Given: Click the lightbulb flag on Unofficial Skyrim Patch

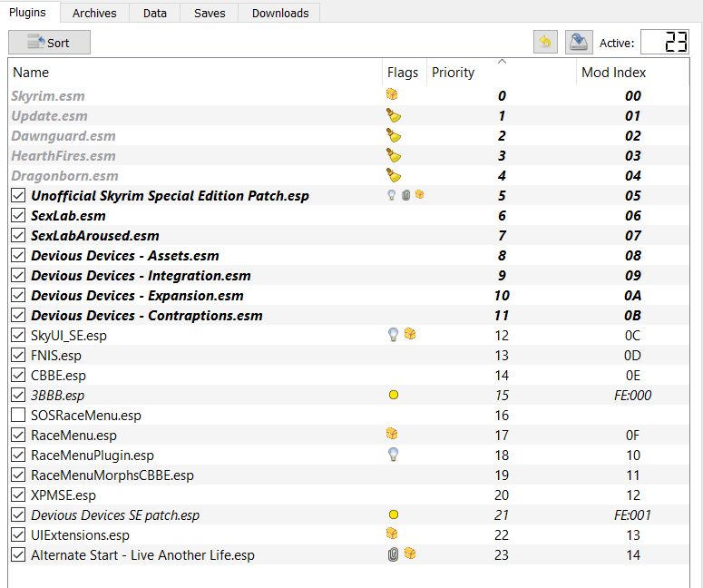Looking at the screenshot, I should (x=391, y=195).
